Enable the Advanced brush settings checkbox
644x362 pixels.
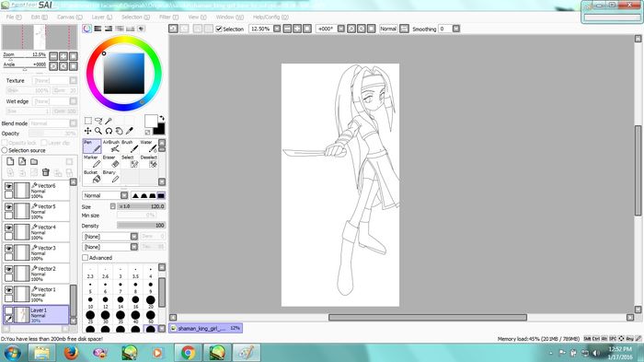86,258
